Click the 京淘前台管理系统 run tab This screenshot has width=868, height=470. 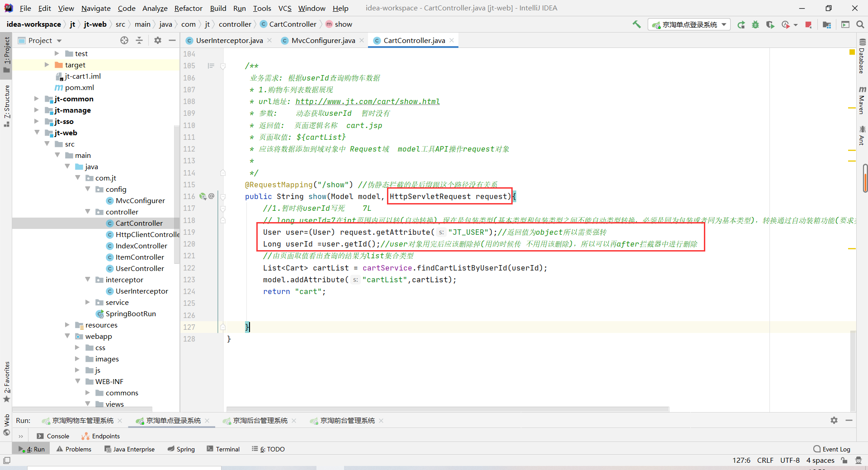[x=347, y=421]
